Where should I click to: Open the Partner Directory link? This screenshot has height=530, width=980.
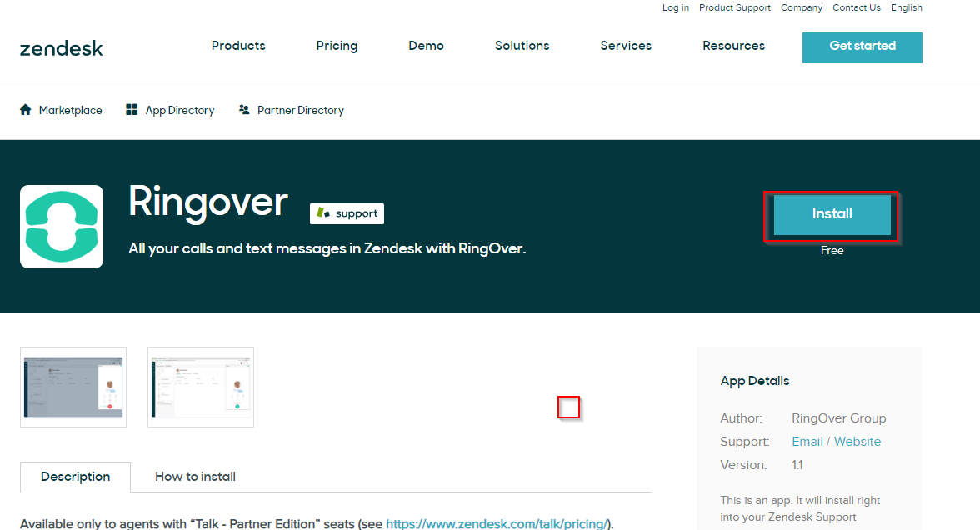(301, 110)
